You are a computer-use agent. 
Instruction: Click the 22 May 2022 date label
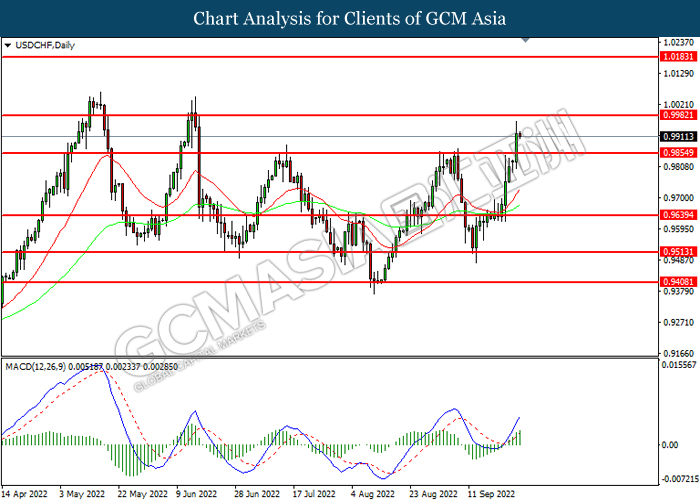coord(143,494)
